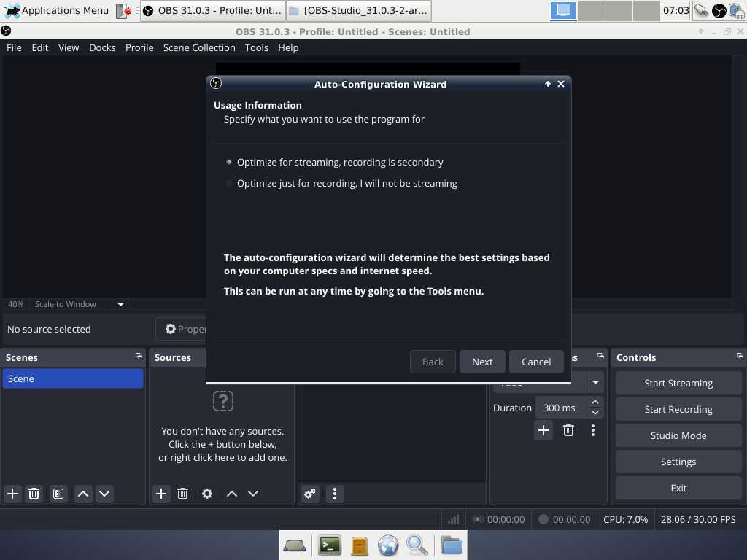The height and width of the screenshot is (560, 747).
Task: Open application finder magnifier in dock
Action: coord(417,545)
